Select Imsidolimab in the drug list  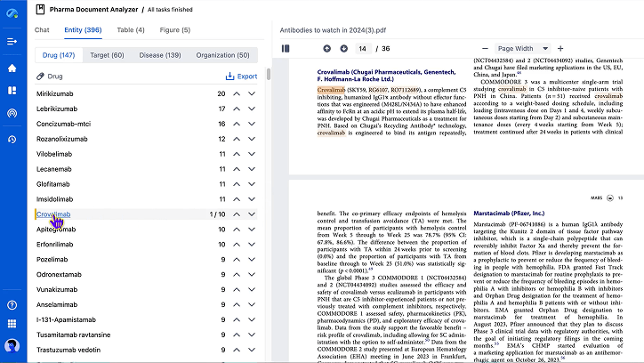[x=54, y=199]
